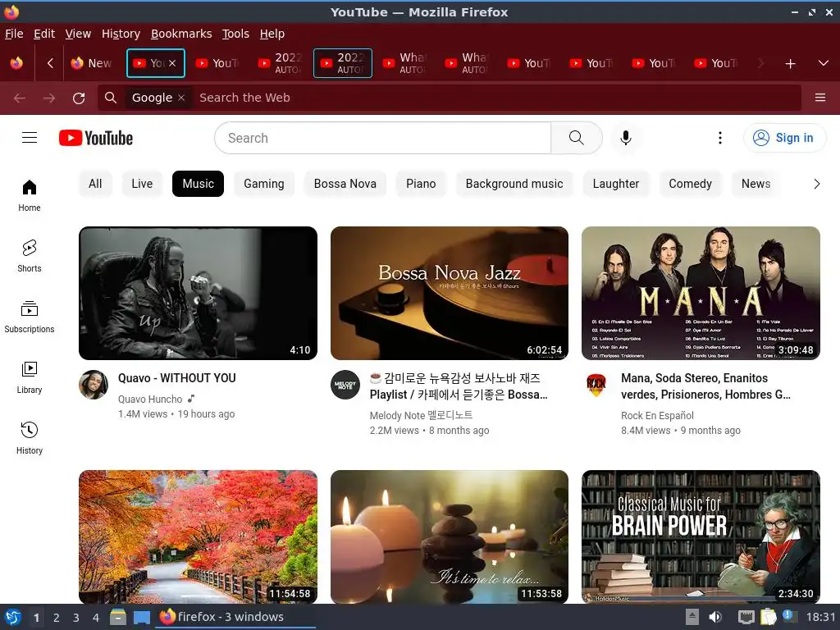Screen dimensions: 840x630
Task: Go to Home in the sidebar
Action: [30, 195]
